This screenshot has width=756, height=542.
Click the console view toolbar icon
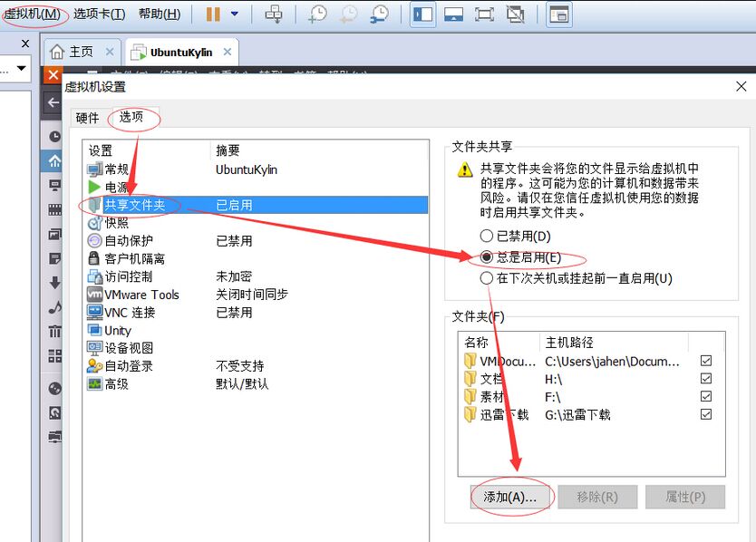click(x=558, y=14)
